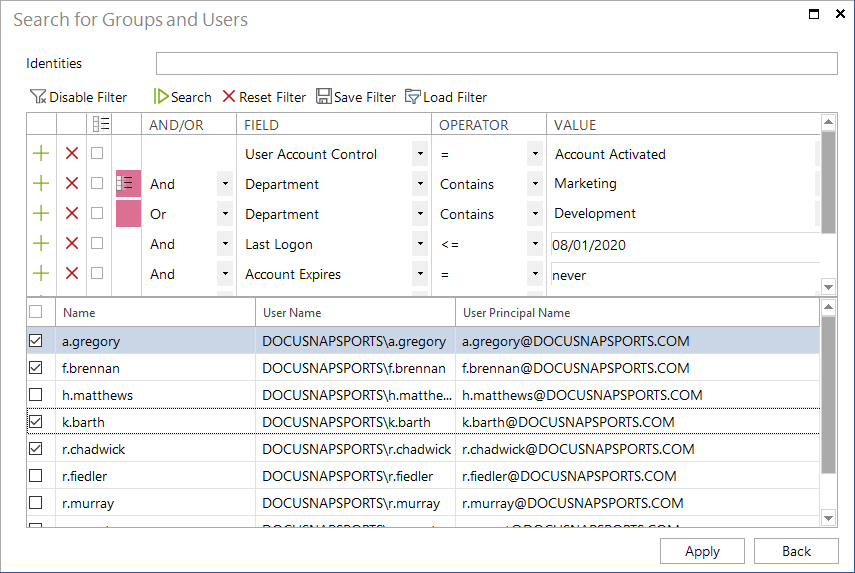Sort by the User Name column header
The image size is (855, 573).
tap(356, 312)
